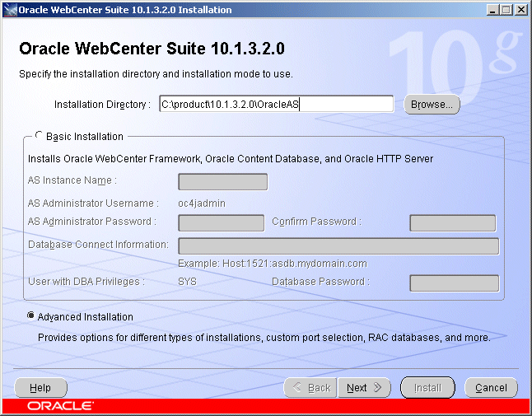Proceed with the Next button
Viewport: 532px width, 416px height.
[364, 387]
